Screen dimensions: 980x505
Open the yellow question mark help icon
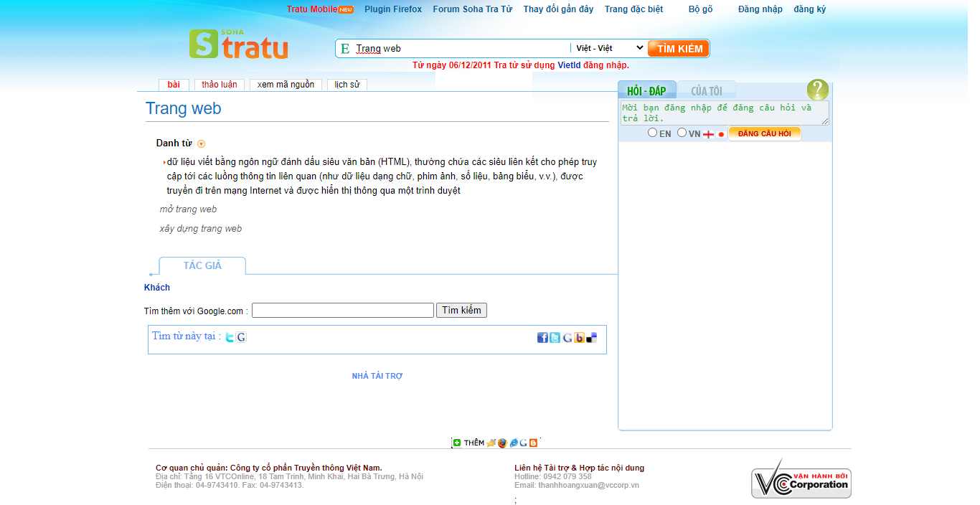coord(817,90)
